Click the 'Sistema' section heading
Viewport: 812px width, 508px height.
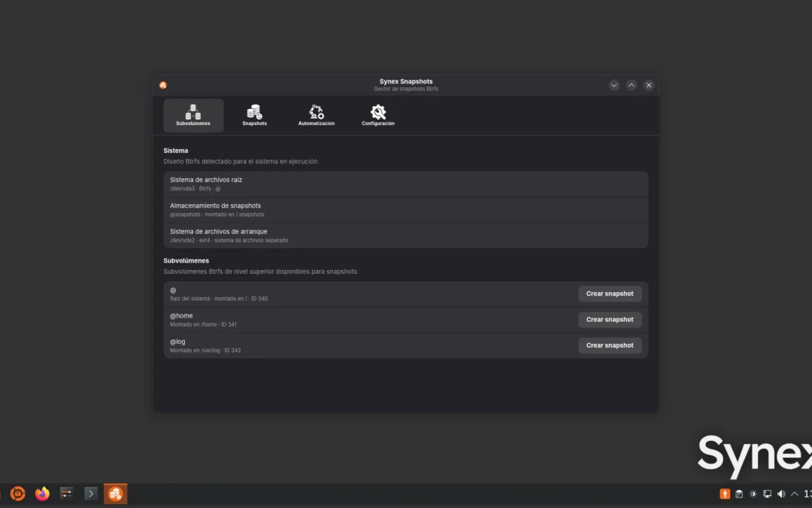pos(175,151)
